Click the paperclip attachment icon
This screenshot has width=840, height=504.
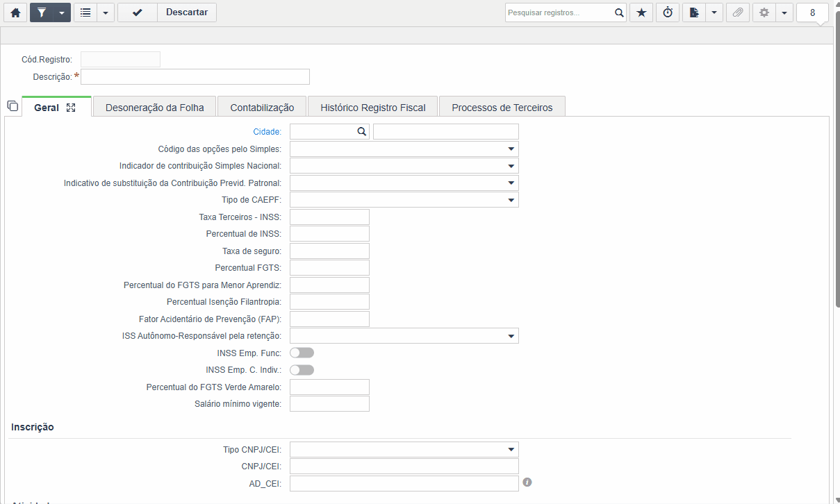(x=738, y=12)
